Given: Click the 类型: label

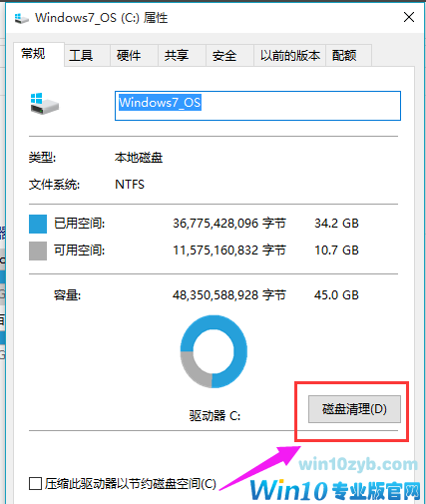Looking at the screenshot, I should click(x=42, y=158).
